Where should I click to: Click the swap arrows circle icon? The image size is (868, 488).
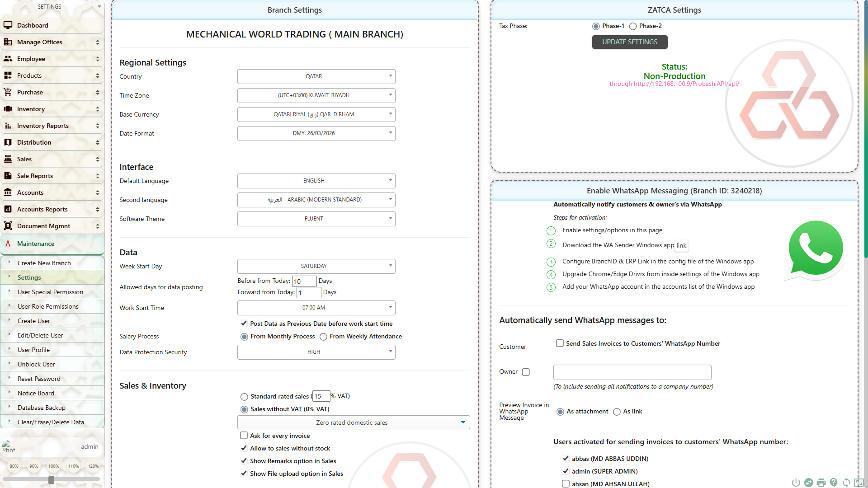[809, 483]
